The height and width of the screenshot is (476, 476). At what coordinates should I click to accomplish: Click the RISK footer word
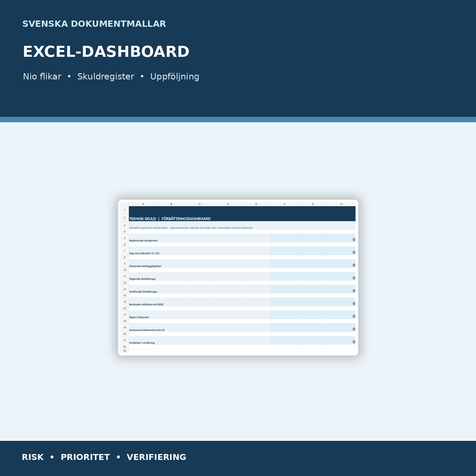(x=33, y=457)
